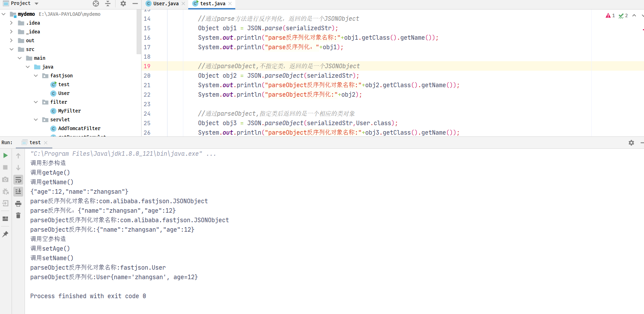The width and height of the screenshot is (644, 314).
Task: Close the test.java tab
Action: pyautogui.click(x=230, y=4)
